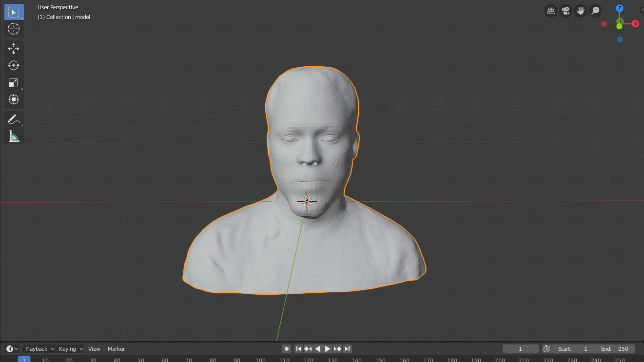Click frame 200 on the timeline ruler
The image size is (644, 362).
click(x=500, y=360)
